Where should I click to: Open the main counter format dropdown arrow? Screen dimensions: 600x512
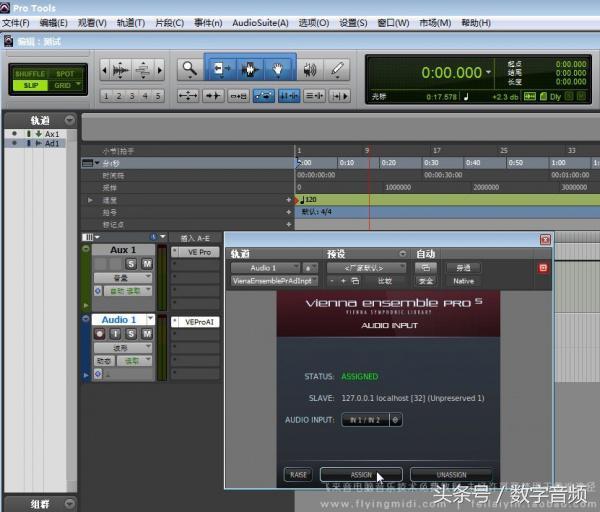tap(488, 72)
